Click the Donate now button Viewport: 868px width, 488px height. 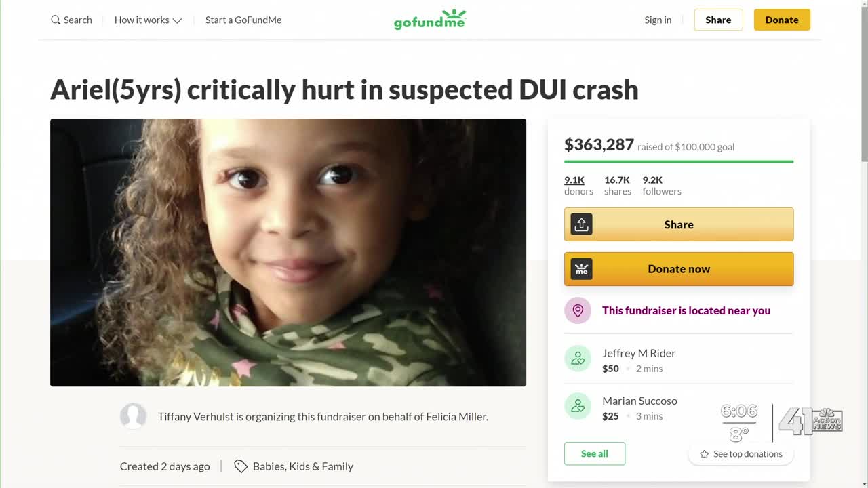pos(679,269)
